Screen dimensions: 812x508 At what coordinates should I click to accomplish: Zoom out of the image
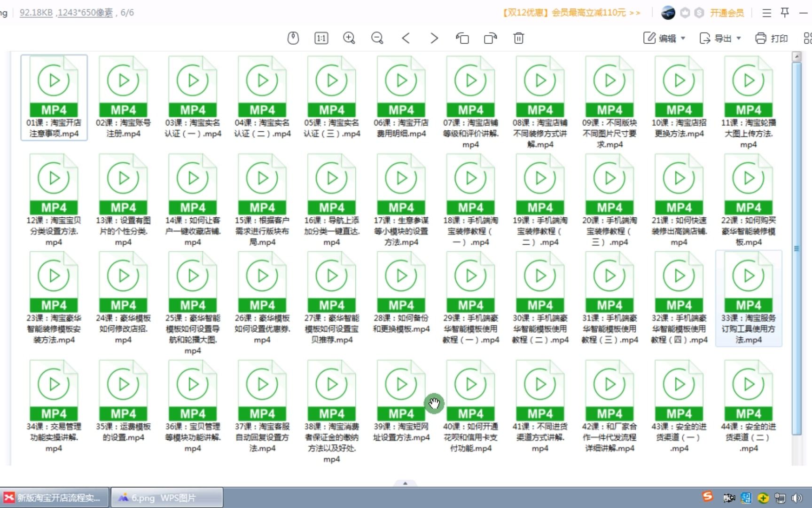tap(377, 38)
